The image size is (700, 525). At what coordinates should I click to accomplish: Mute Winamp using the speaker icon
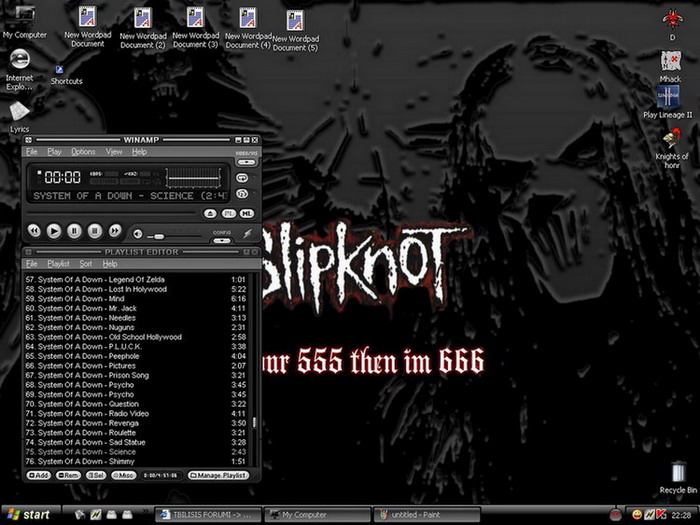tap(138, 234)
